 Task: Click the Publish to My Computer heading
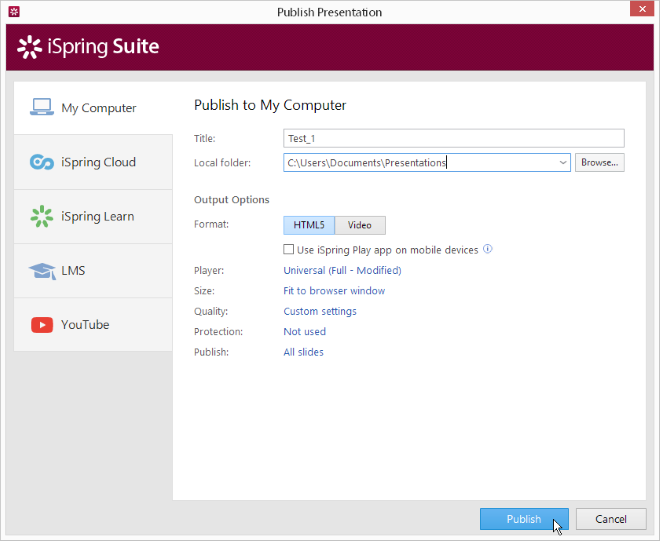270,105
